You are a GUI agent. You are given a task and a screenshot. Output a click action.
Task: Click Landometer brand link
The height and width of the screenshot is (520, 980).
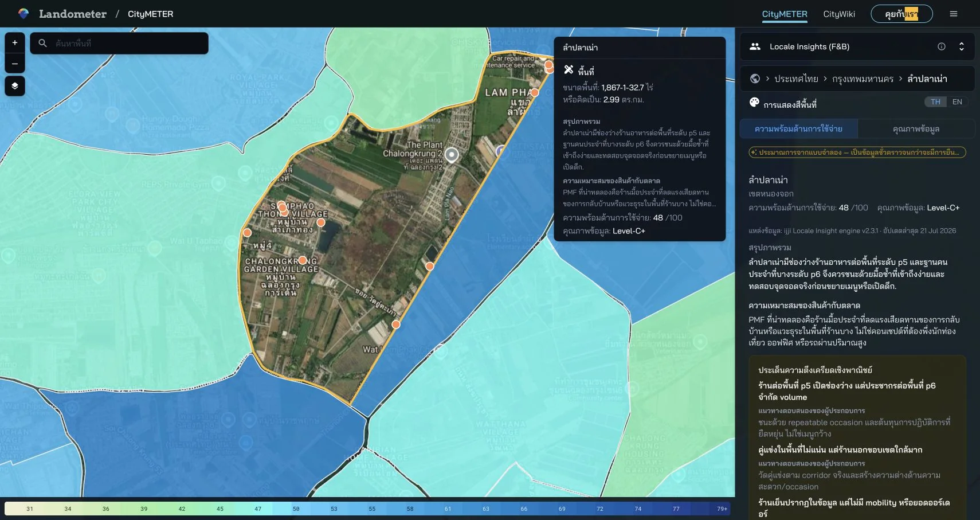click(73, 14)
